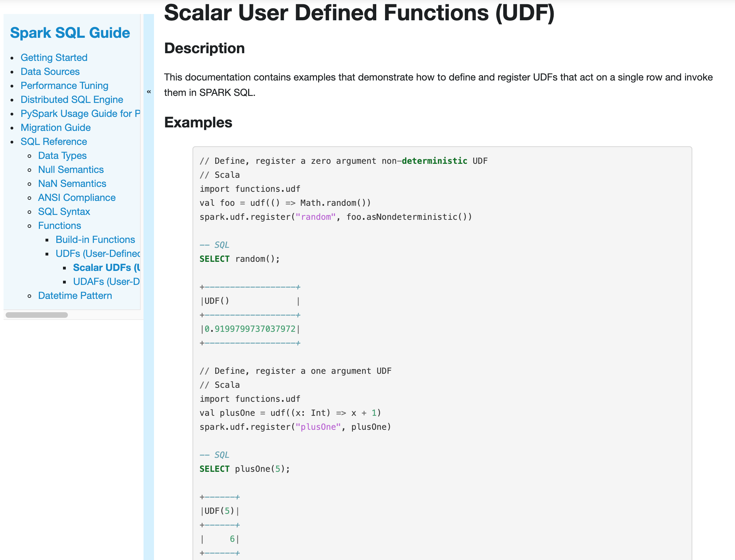
Task: Go to Data Sources section
Action: (x=50, y=71)
